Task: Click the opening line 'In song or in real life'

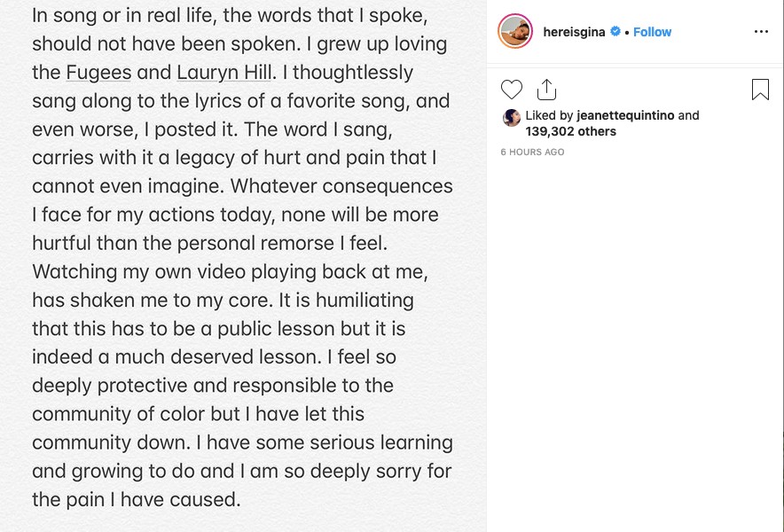Action: tap(123, 15)
